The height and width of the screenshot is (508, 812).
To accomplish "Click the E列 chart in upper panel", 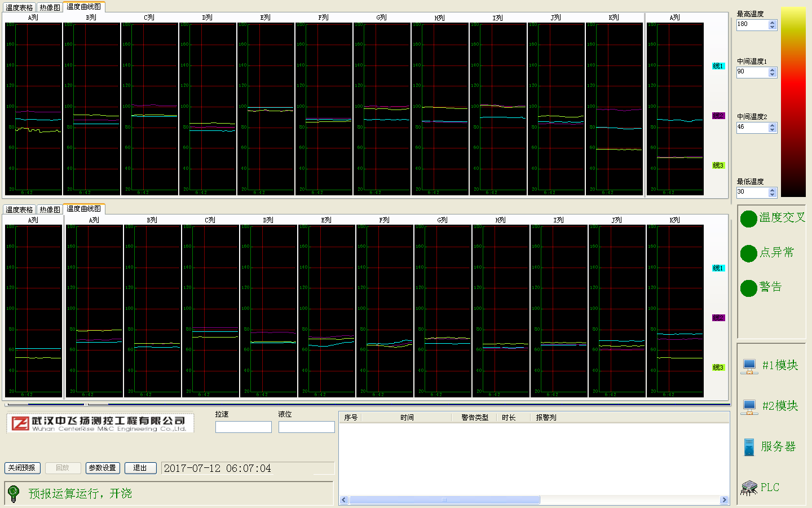I will click(266, 109).
